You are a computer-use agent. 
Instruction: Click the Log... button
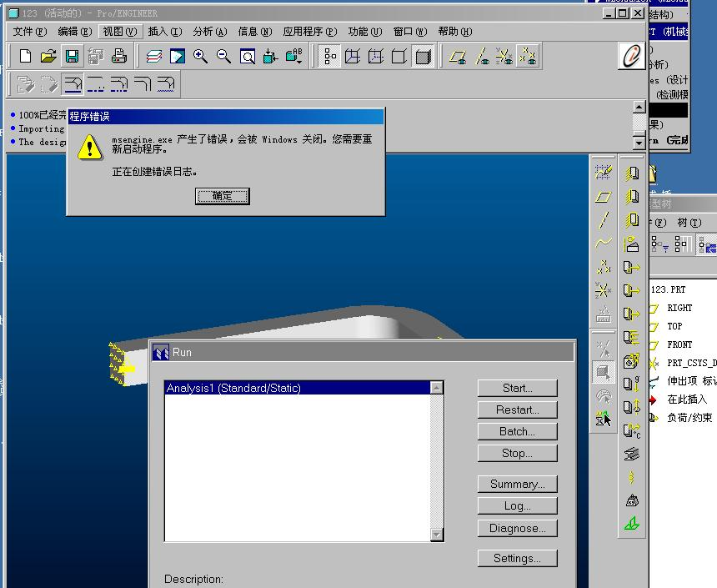[x=517, y=505]
